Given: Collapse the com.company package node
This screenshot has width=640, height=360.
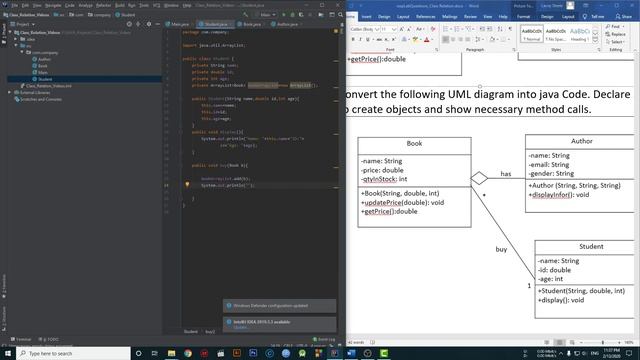Looking at the screenshot, I should click(x=22, y=52).
